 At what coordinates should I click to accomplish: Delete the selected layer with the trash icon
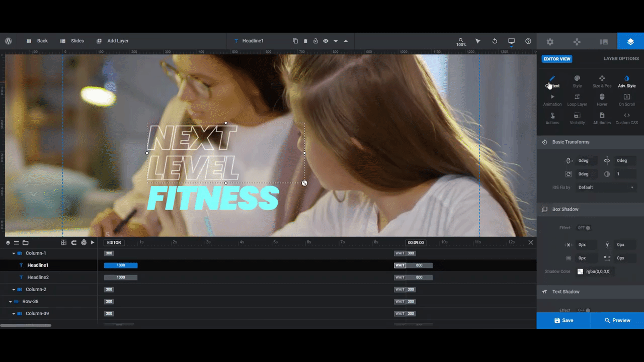(305, 41)
